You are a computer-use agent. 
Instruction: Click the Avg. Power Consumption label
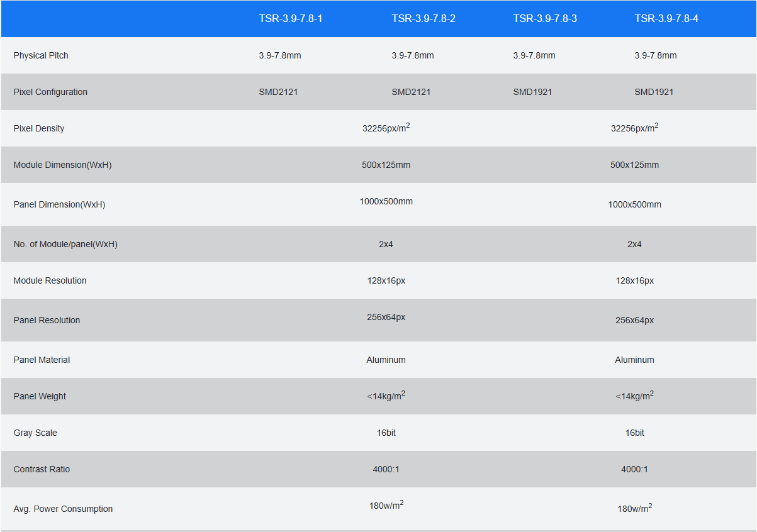pyautogui.click(x=63, y=509)
